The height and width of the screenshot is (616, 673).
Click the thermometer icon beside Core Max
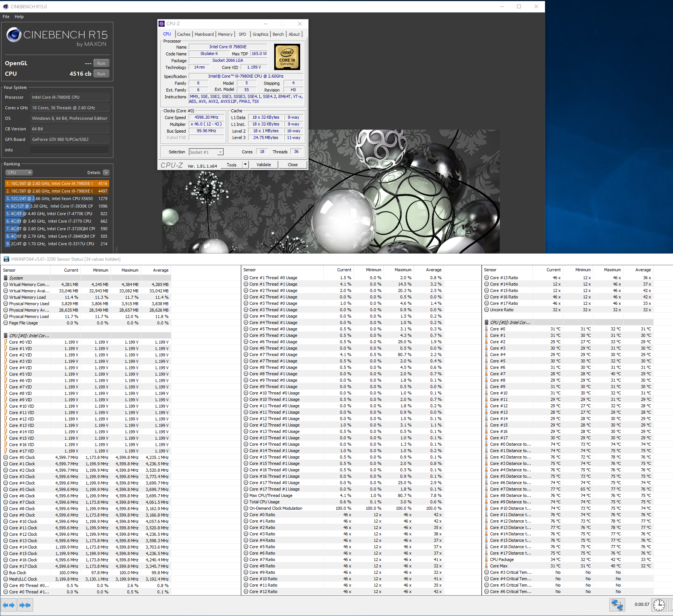487,566
